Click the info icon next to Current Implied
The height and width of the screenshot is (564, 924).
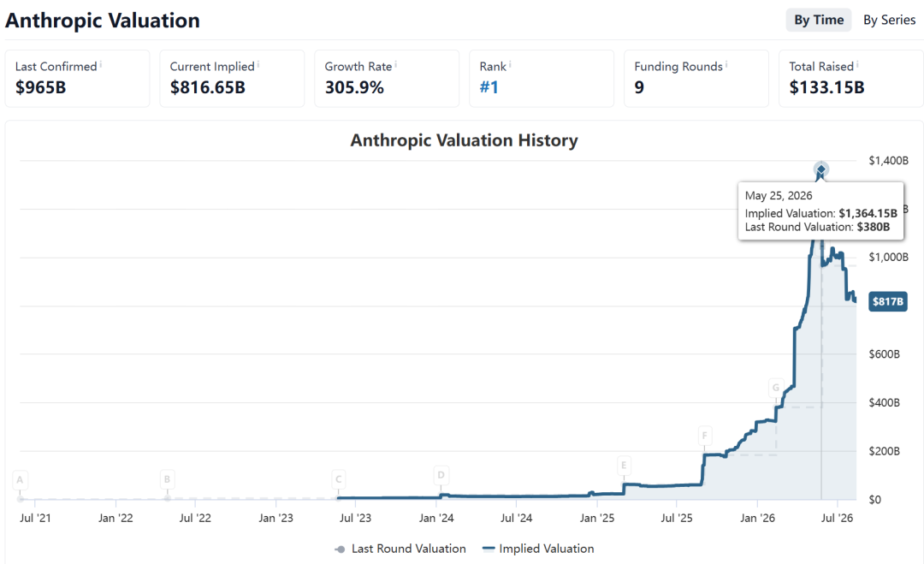point(258,63)
